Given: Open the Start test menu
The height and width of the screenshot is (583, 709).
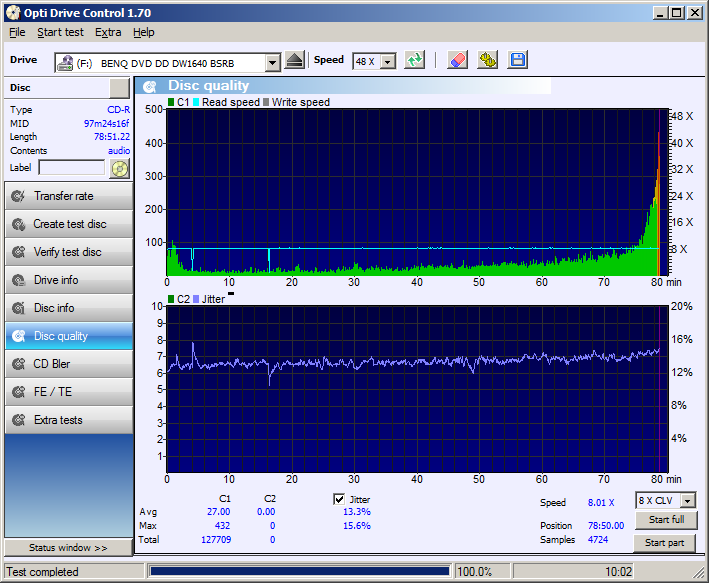Looking at the screenshot, I should tap(60, 33).
